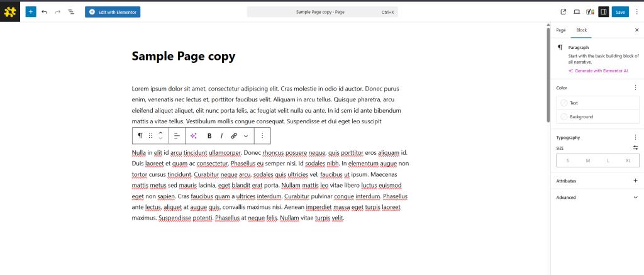This screenshot has height=275, width=644.
Task: Click the paragraph block type icon in toolbar
Action: [140, 135]
